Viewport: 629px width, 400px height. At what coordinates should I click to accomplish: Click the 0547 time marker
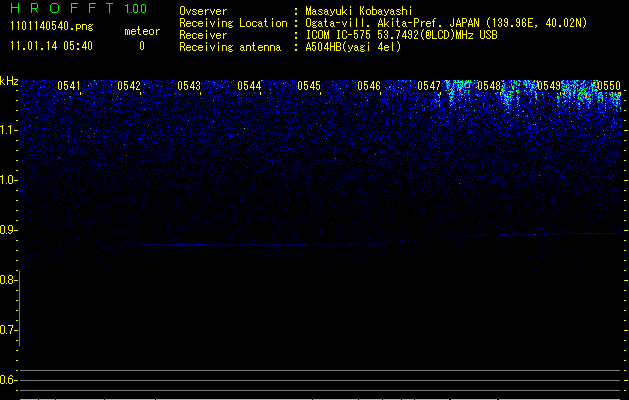(x=429, y=86)
